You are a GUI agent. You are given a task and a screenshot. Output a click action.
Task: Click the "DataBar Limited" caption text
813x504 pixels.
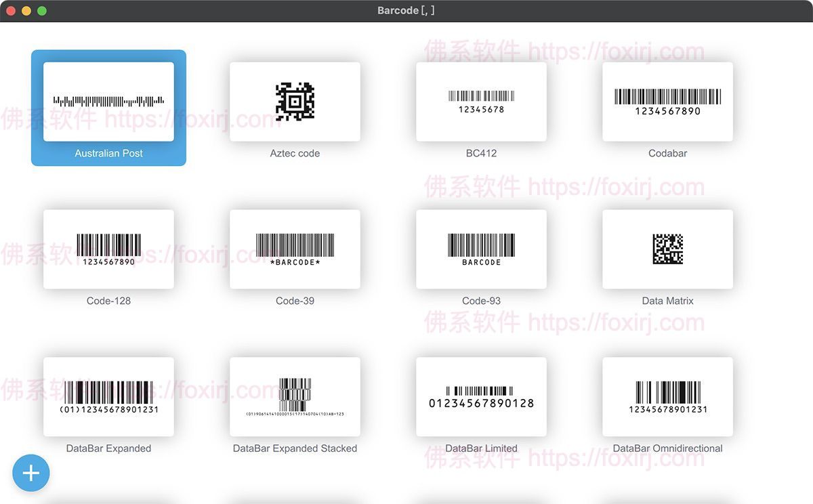(x=481, y=448)
